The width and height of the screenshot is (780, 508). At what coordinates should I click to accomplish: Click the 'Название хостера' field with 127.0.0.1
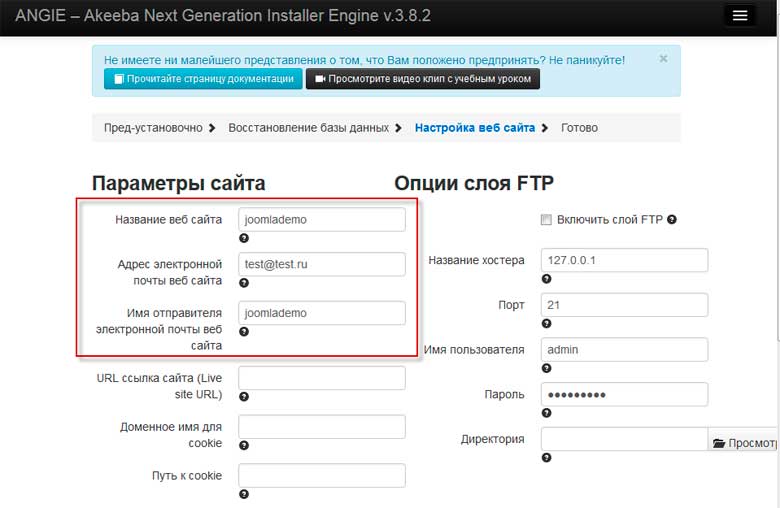click(x=624, y=260)
